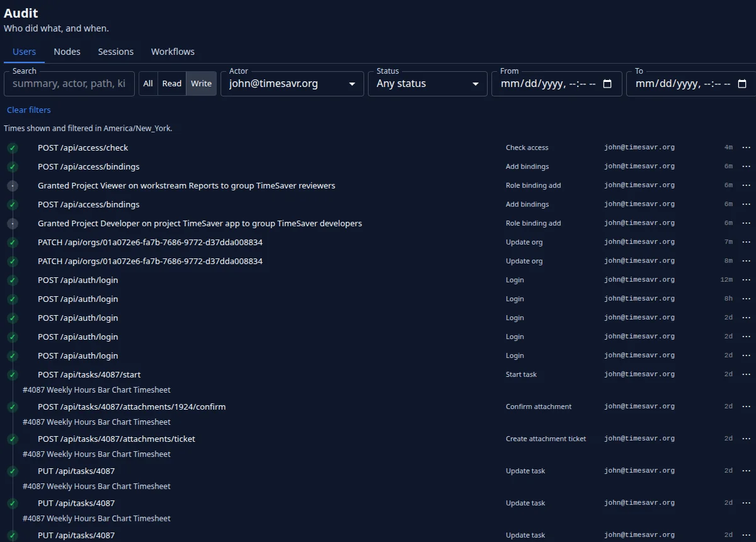Click the check icon on the Update org 8m row
The image size is (756, 542).
point(13,261)
